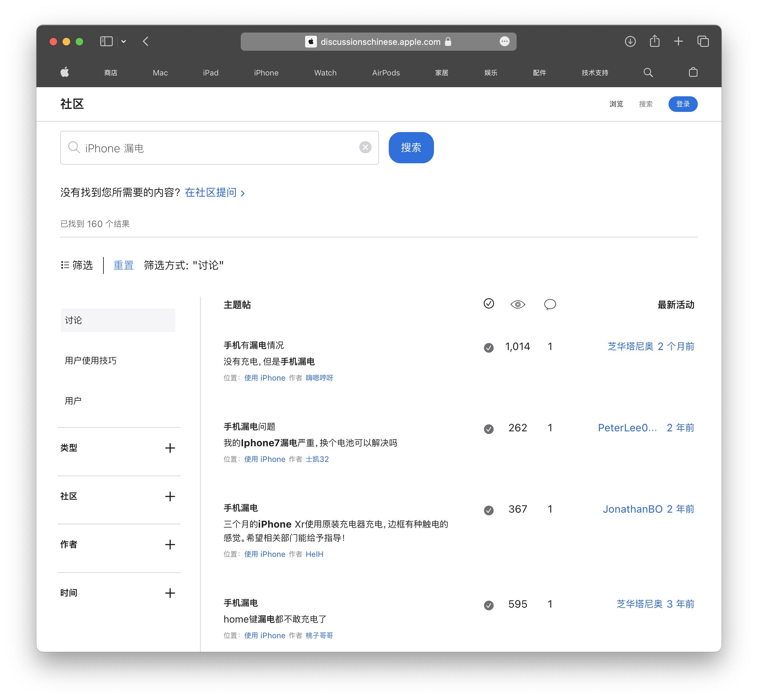Show Safari tab overview icon
Screen dimensions: 758x700
(703, 41)
